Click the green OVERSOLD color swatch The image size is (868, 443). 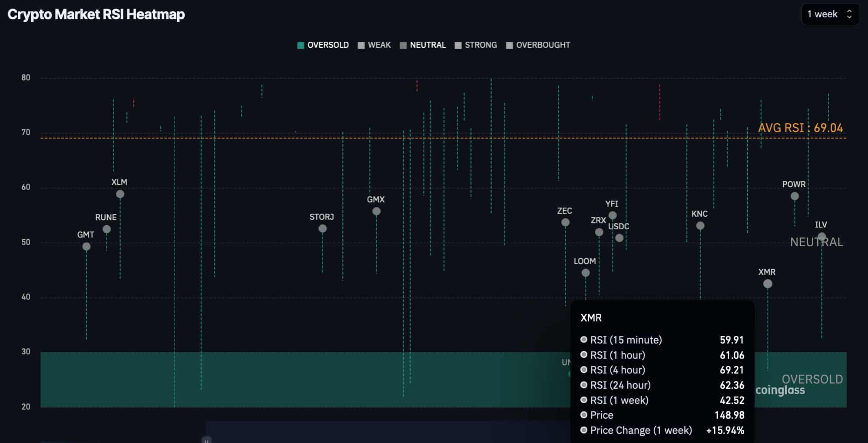click(x=301, y=45)
